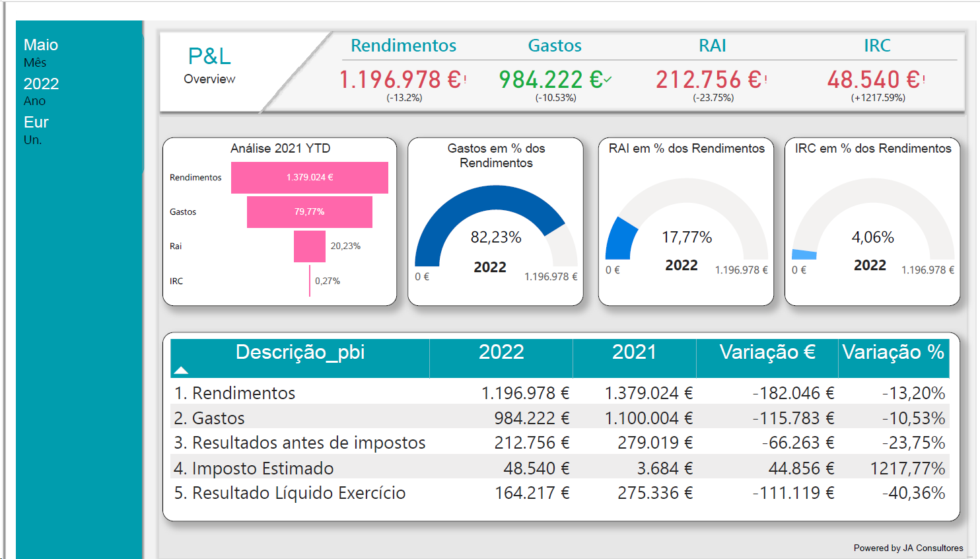This screenshot has height=559, width=980.
Task: Click the 82,23% gauge value
Action: pyautogui.click(x=496, y=237)
